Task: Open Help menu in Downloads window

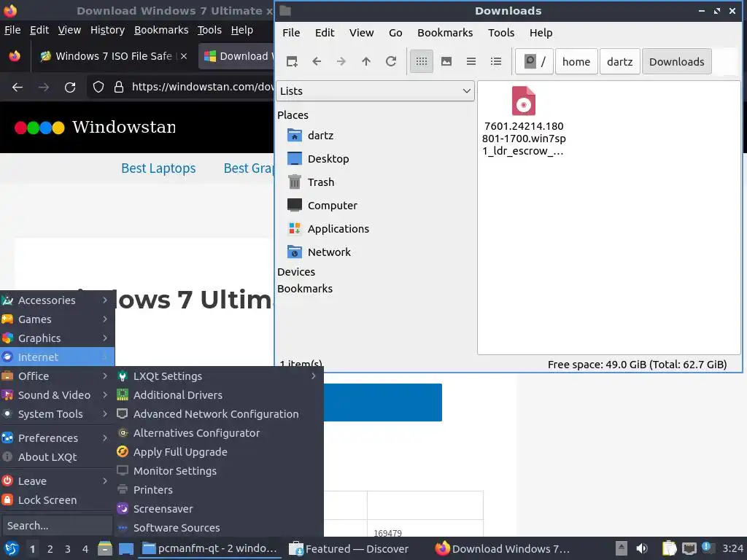Action: (x=541, y=33)
